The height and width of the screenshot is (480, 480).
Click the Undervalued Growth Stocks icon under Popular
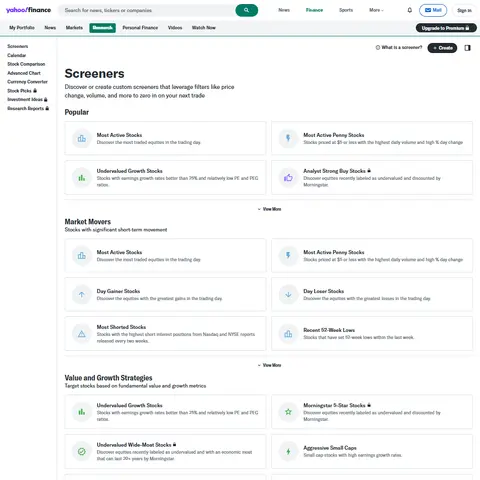(x=82, y=178)
